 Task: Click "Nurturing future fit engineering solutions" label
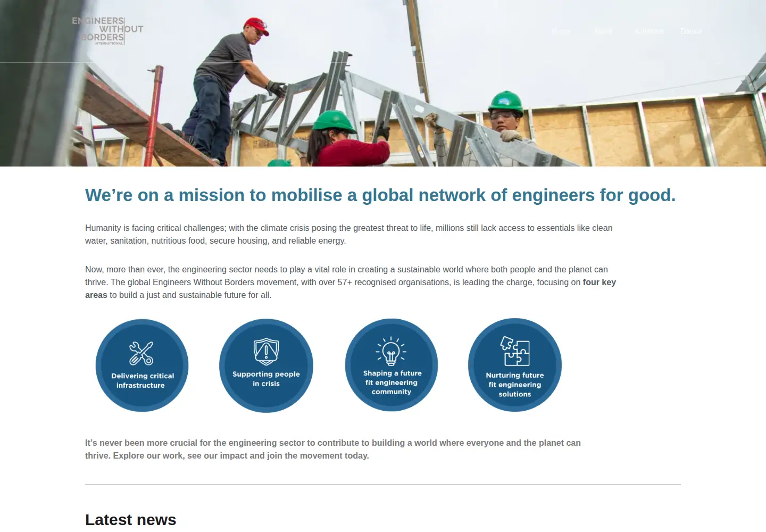[515, 385]
